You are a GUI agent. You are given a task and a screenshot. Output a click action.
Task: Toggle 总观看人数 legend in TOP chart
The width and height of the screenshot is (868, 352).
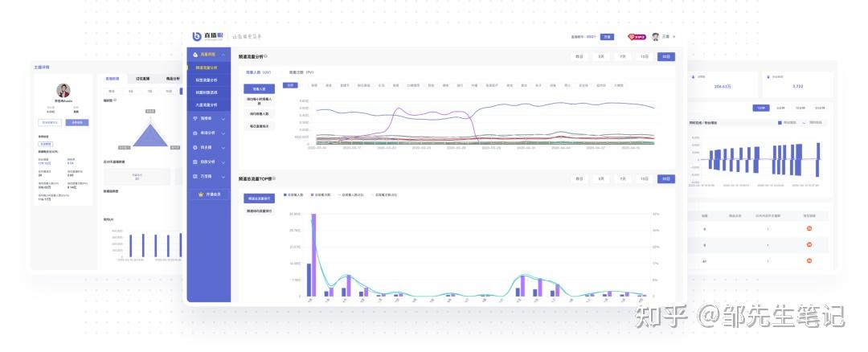pos(294,194)
